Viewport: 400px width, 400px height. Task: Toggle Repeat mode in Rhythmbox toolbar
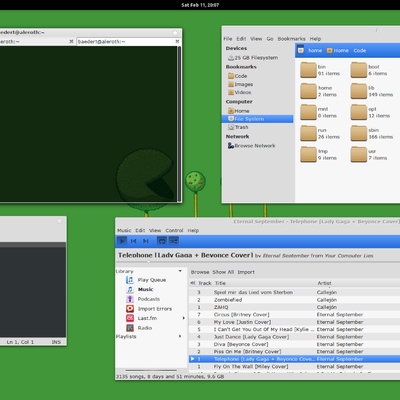click(162, 241)
